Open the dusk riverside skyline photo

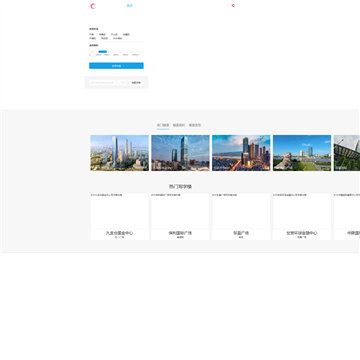[x=241, y=153]
